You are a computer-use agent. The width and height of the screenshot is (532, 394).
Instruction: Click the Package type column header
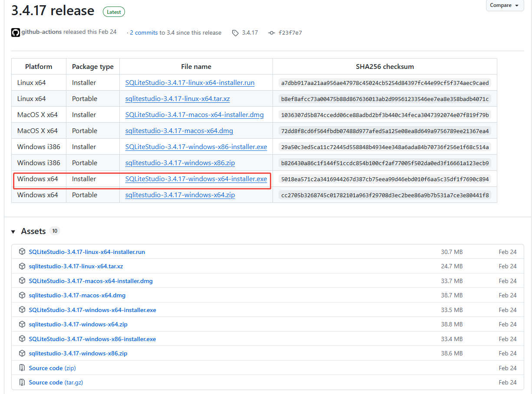pos(93,67)
